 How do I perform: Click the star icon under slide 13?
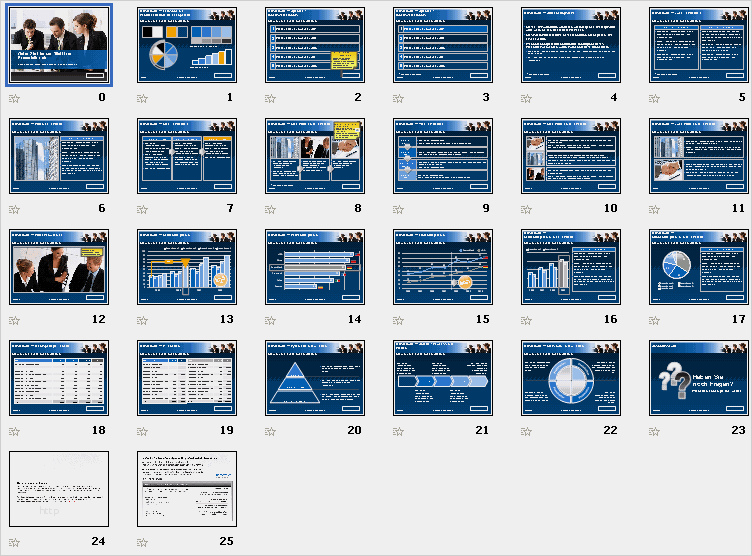point(142,320)
